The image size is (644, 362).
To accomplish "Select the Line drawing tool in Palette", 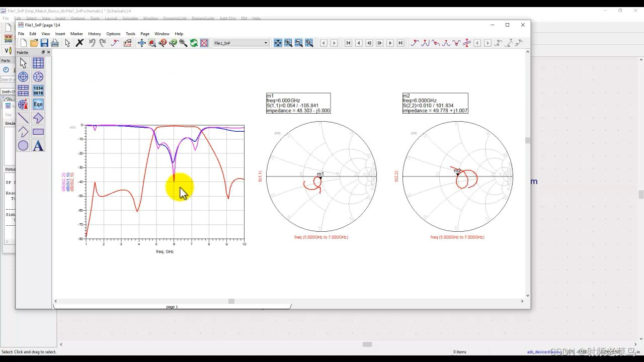I will [x=23, y=118].
